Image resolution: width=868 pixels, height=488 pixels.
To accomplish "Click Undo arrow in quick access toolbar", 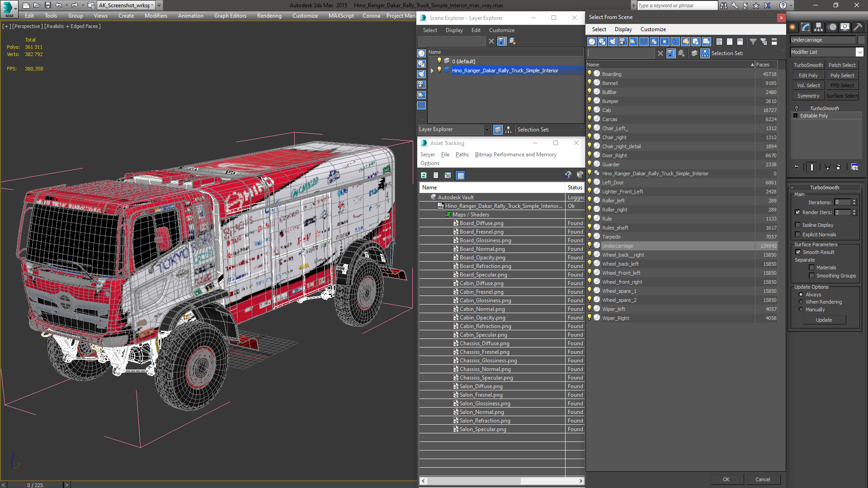I will [x=59, y=5].
